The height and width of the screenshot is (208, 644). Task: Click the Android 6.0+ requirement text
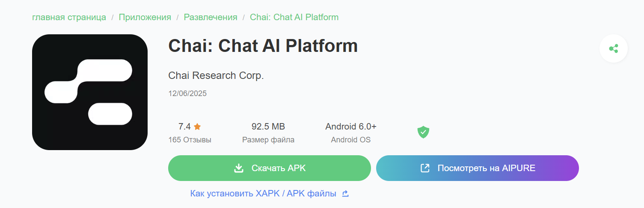pos(351,127)
